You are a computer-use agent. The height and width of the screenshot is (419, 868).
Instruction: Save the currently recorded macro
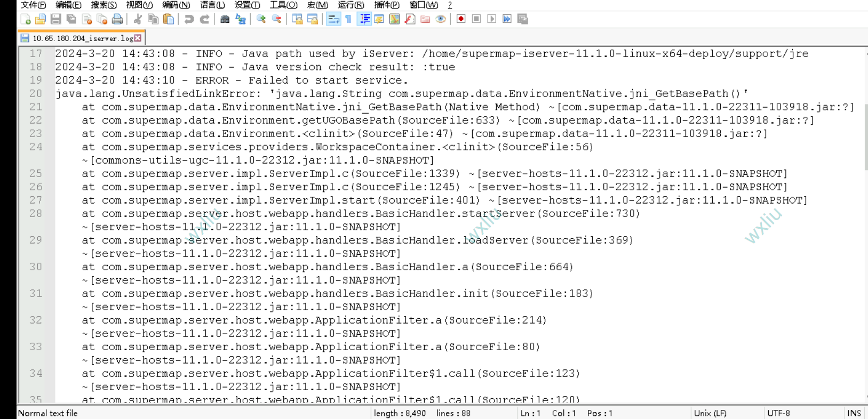pos(523,19)
